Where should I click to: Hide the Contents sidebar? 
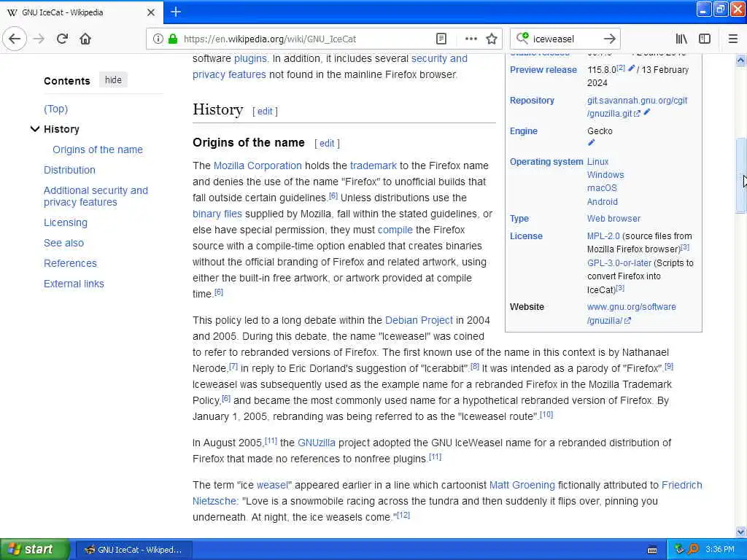pyautogui.click(x=113, y=80)
